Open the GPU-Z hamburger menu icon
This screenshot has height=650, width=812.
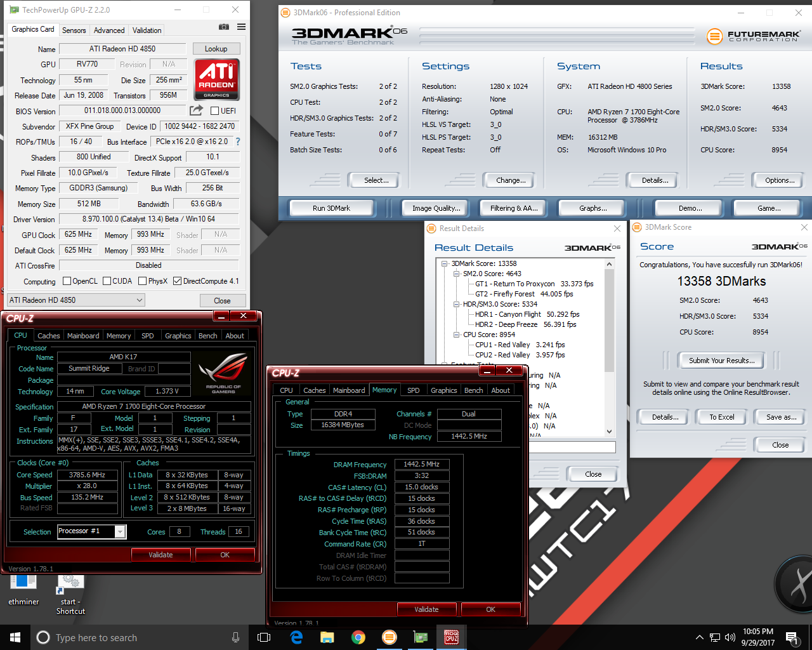pos(241,27)
